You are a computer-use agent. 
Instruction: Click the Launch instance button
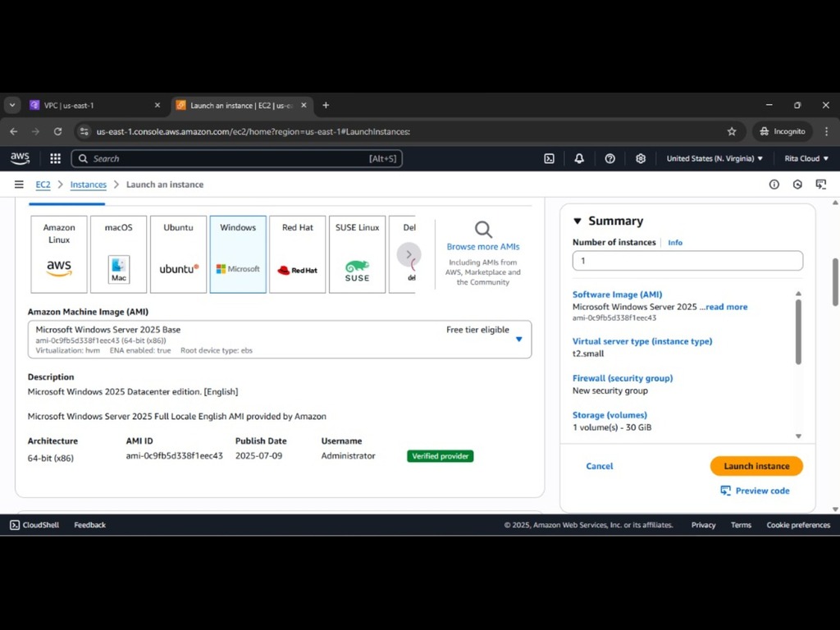point(756,466)
